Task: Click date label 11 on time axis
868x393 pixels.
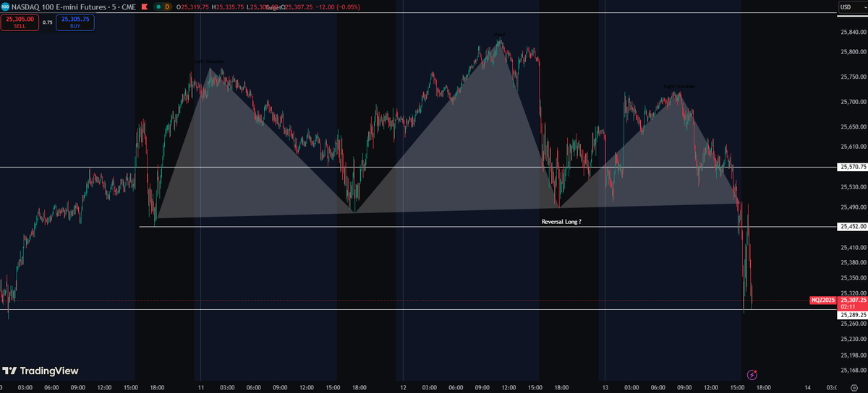Action: point(201,387)
